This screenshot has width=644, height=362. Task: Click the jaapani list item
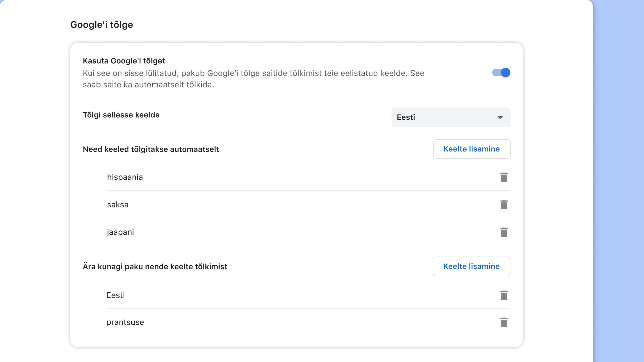click(120, 232)
